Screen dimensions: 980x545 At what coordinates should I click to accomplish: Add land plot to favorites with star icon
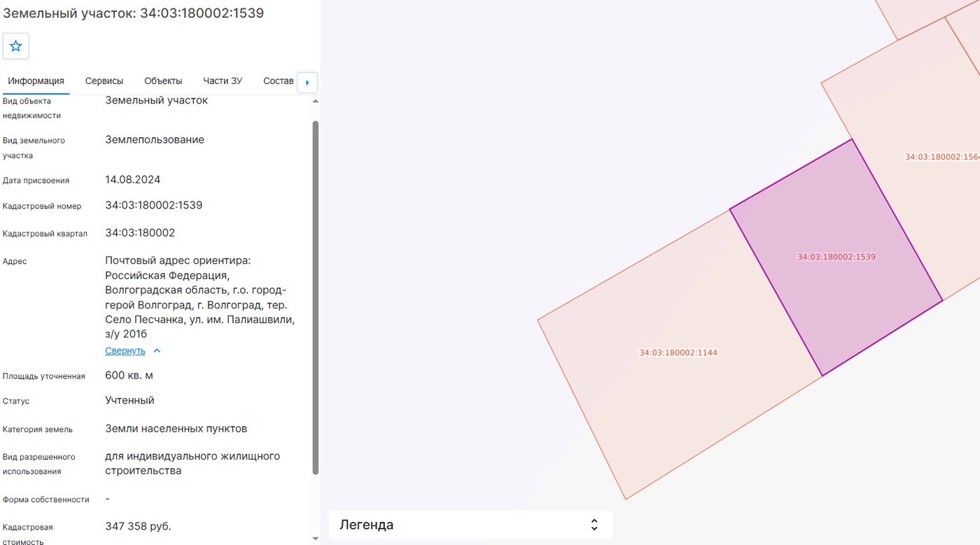pyautogui.click(x=15, y=46)
